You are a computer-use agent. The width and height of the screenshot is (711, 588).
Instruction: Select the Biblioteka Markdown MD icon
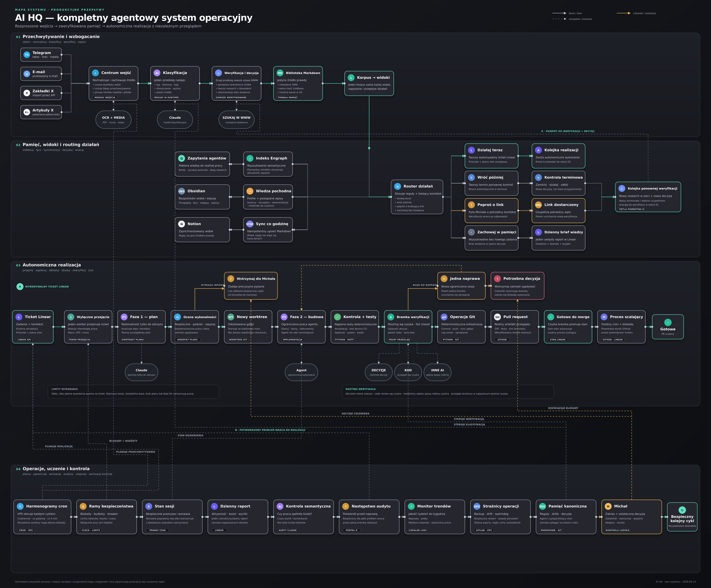click(280, 73)
